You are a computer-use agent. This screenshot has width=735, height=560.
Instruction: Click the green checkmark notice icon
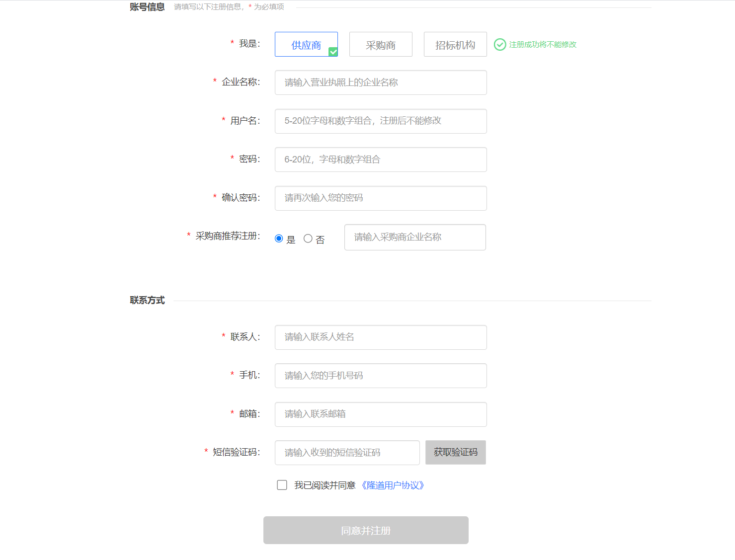tap(500, 45)
